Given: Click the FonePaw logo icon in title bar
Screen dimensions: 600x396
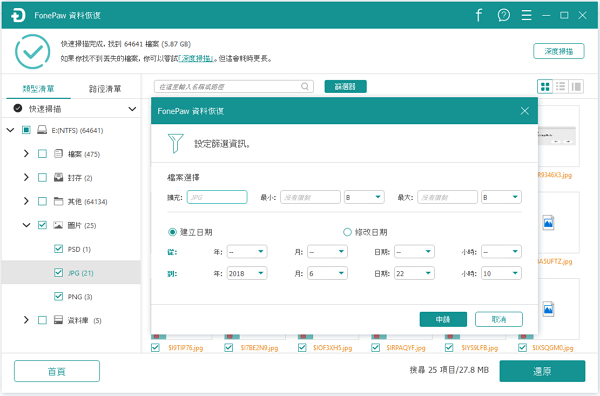Looking at the screenshot, I should click(18, 15).
